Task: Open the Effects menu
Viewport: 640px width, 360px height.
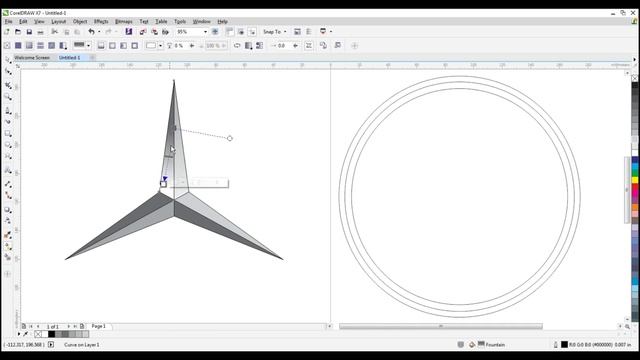Action: pos(101,21)
